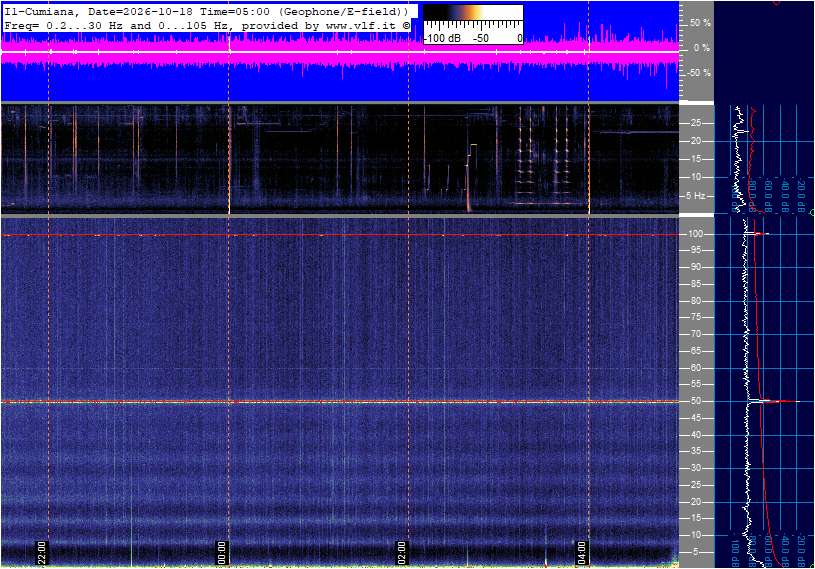Click the 04:00 time marker label
This screenshot has width=815, height=569.
pyautogui.click(x=582, y=553)
